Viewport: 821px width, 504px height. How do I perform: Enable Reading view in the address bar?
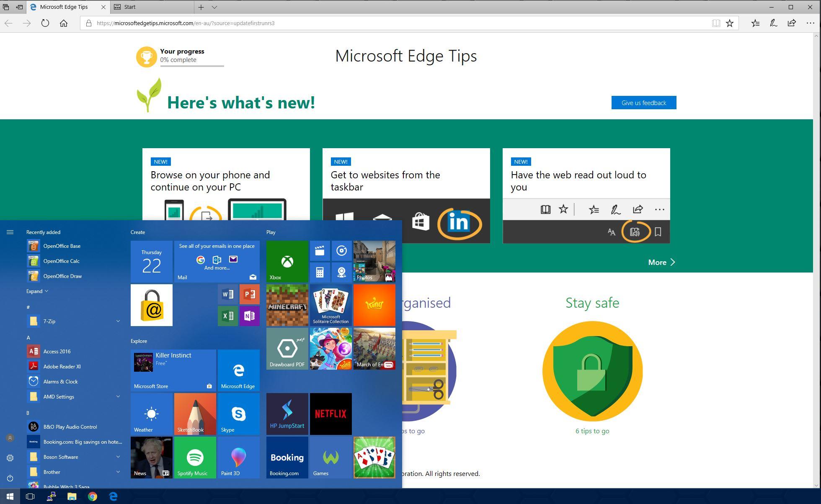716,23
